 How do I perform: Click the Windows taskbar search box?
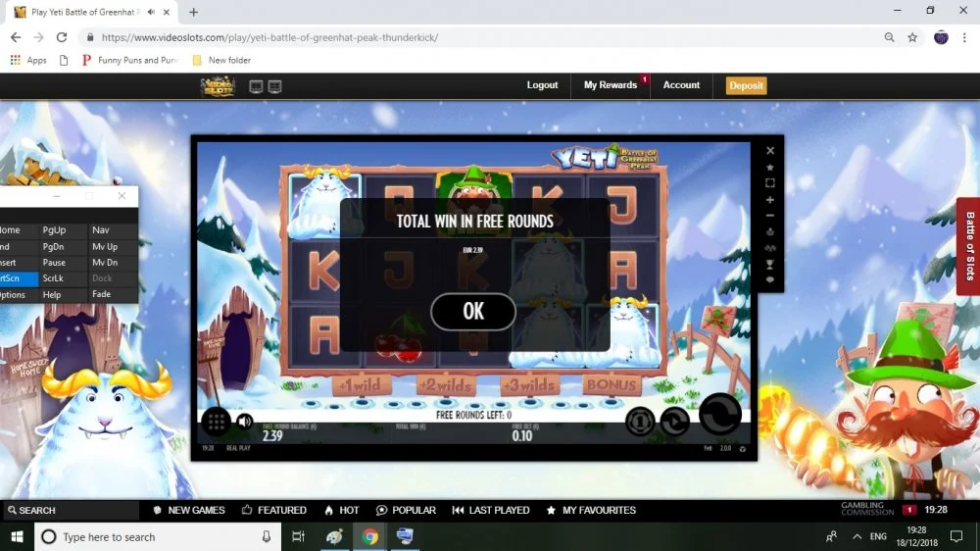coord(157,536)
